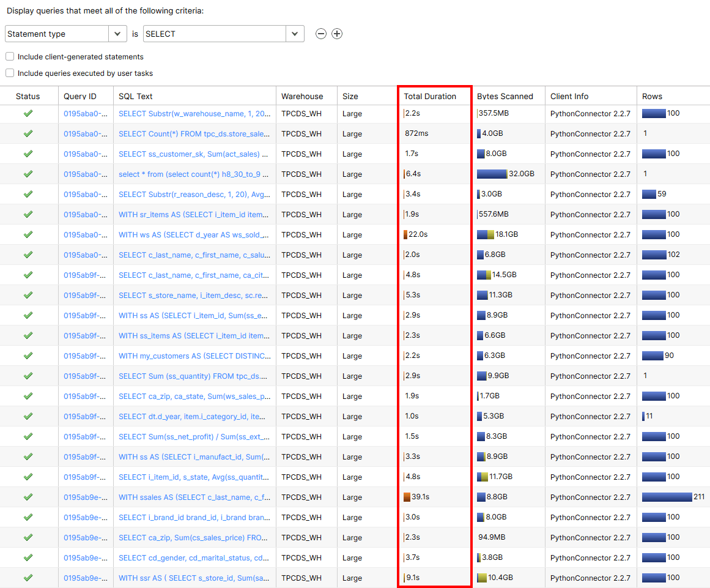
Task: Open Query ID link for 'SELECT Substr(w_warehouse_name' row
Action: pos(86,114)
